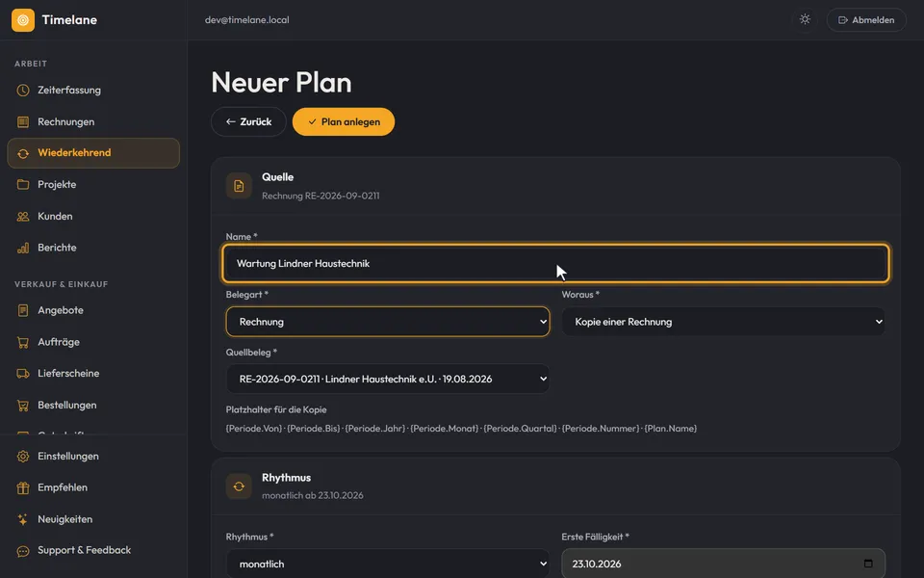Click the dev@timelane.local account text
This screenshot has height=578, width=924.
click(247, 20)
